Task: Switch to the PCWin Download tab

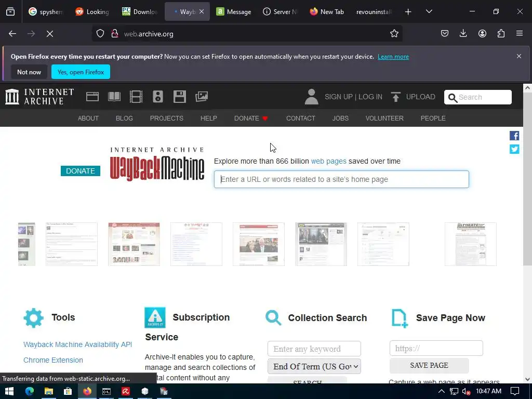Action: coord(139,11)
